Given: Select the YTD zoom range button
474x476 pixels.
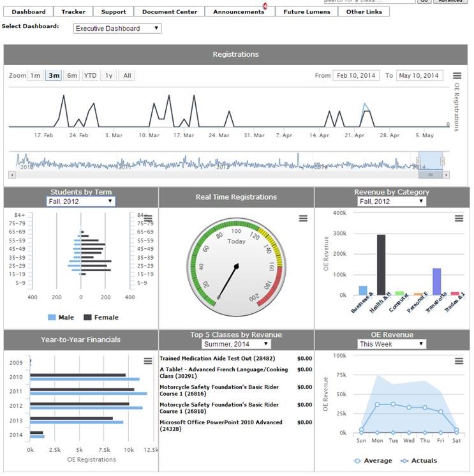Looking at the screenshot, I should click(x=91, y=76).
